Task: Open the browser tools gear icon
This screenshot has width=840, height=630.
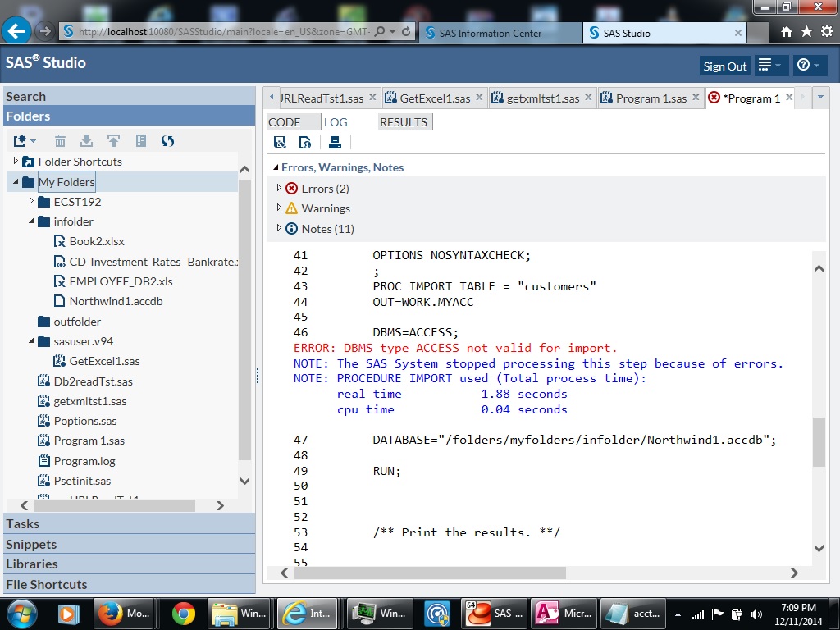Action: (x=827, y=32)
